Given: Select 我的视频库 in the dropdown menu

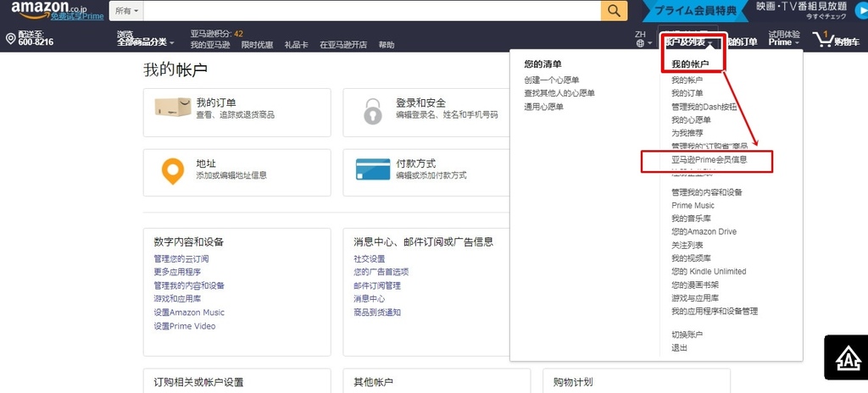Looking at the screenshot, I should (691, 258).
